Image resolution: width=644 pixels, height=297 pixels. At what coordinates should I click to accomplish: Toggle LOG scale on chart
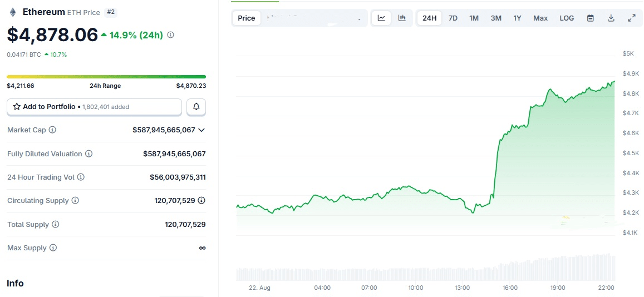point(567,18)
